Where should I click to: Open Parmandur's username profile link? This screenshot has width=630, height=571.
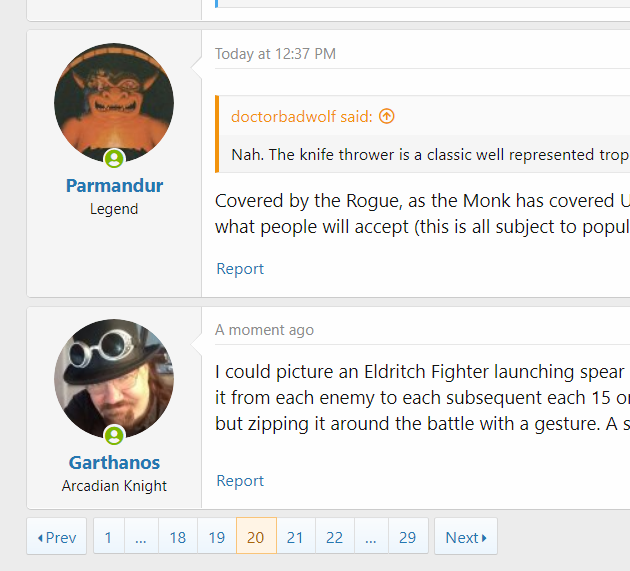tap(115, 186)
